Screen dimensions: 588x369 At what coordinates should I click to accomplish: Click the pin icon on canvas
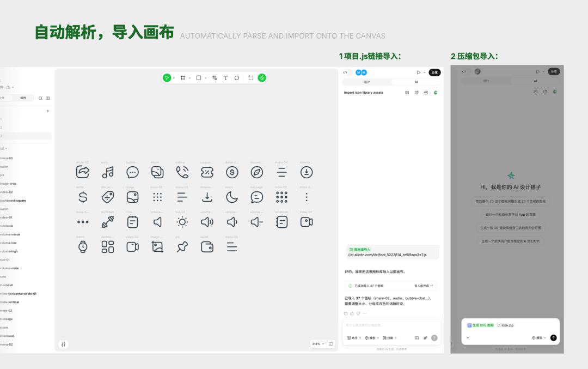tap(182, 247)
